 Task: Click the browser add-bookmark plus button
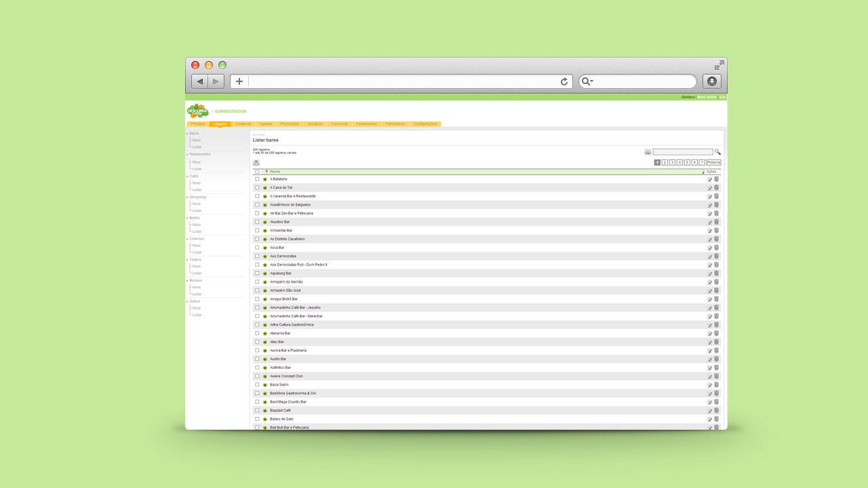[x=239, y=81]
